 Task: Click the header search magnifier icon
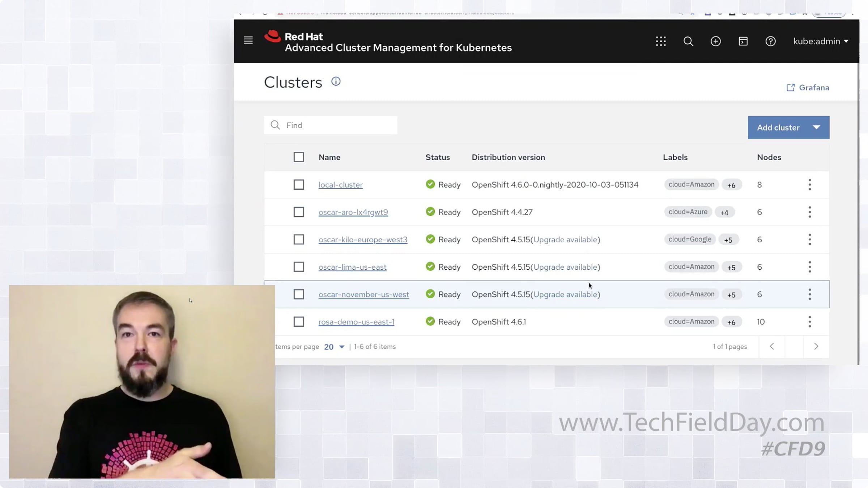pyautogui.click(x=688, y=41)
